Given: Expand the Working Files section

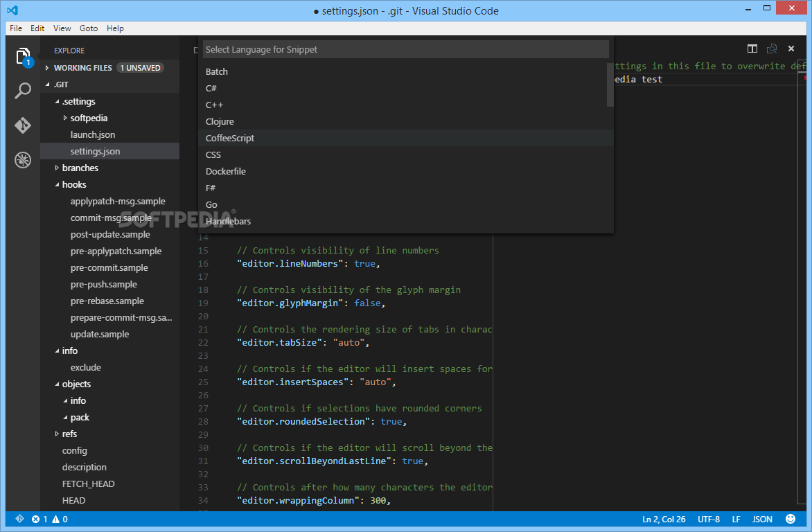Looking at the screenshot, I should (47, 68).
